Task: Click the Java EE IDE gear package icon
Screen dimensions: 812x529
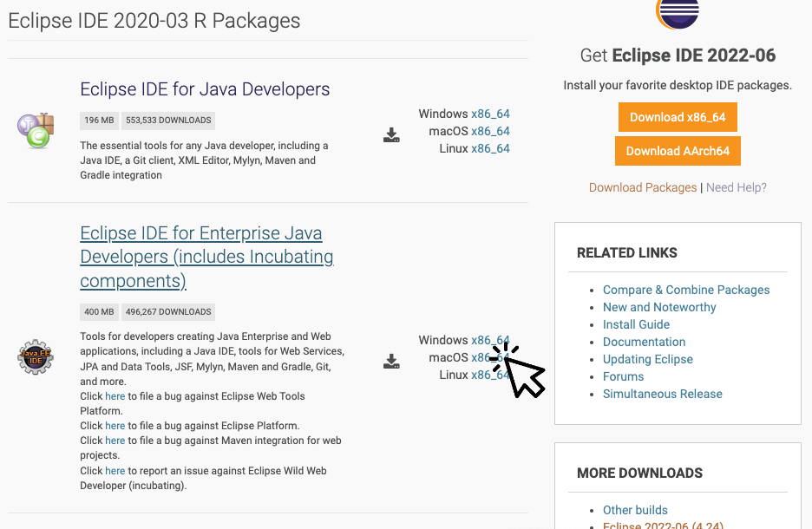Action: [x=36, y=357]
